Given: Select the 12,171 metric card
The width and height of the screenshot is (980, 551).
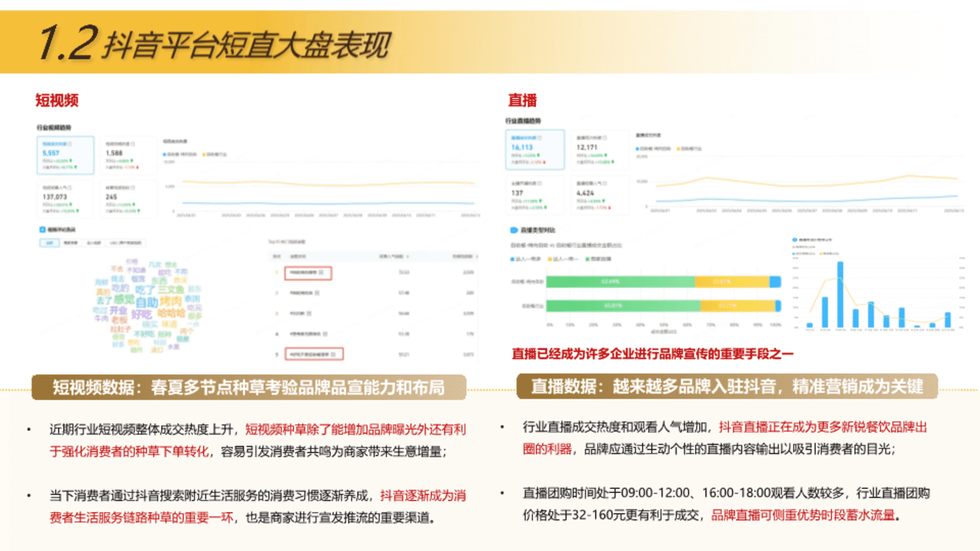Looking at the screenshot, I should coord(600,149).
